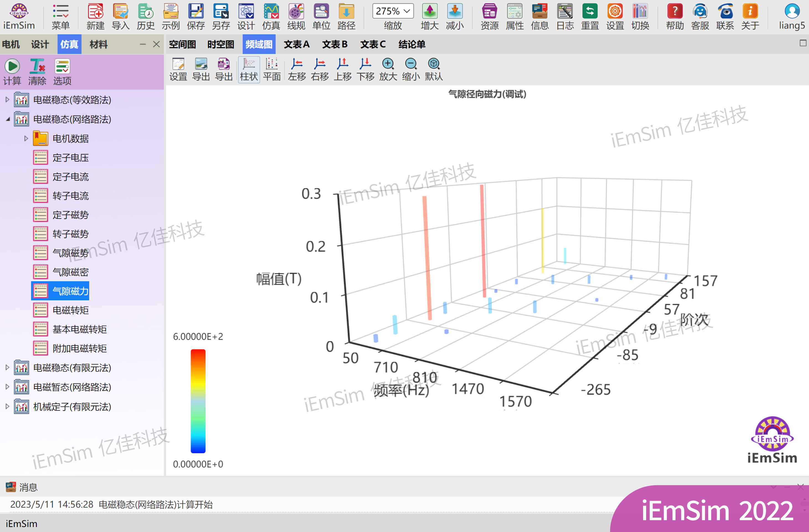
Task: Open the 联系 (Contact) icon
Action: (x=725, y=16)
